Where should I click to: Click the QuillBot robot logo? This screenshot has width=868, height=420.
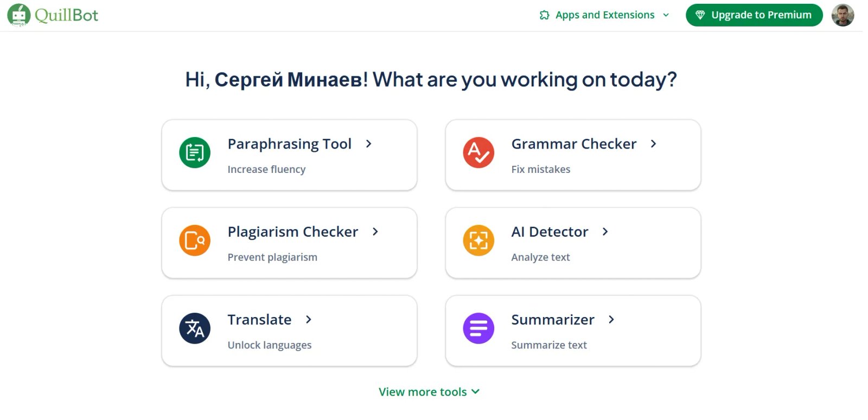pos(19,15)
